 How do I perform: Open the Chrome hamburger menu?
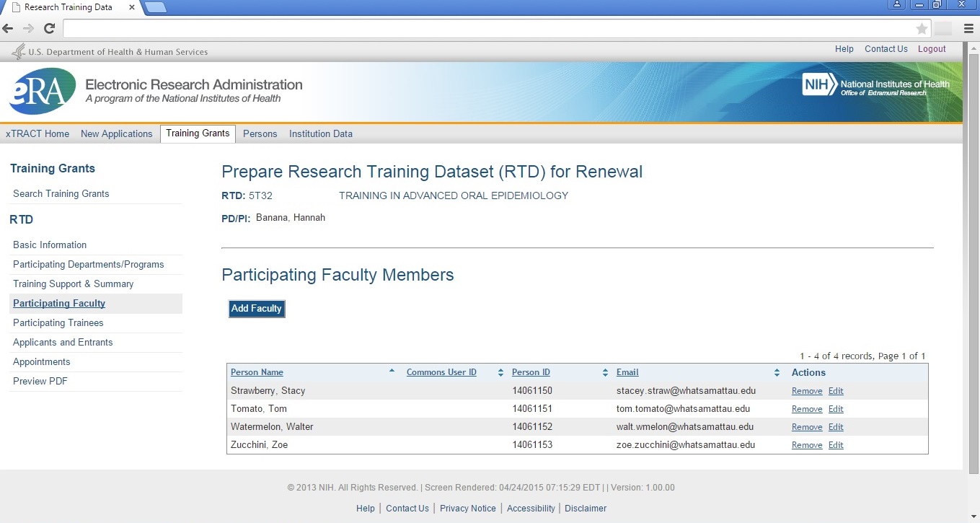tap(968, 29)
